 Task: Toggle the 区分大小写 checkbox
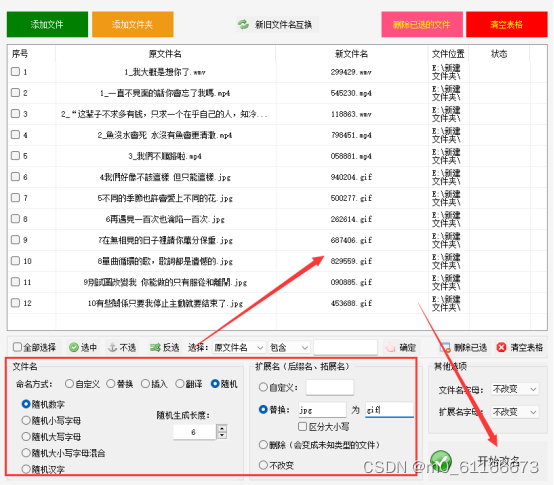(x=302, y=426)
